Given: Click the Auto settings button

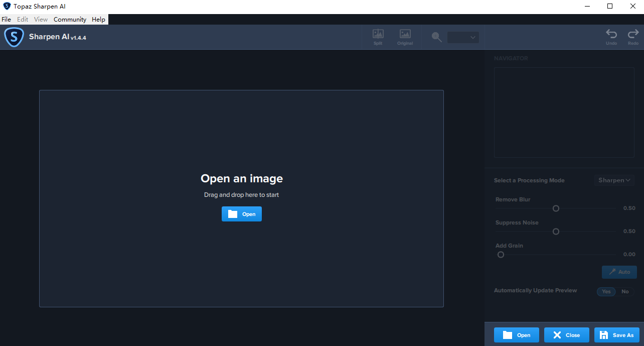Looking at the screenshot, I should tap(619, 272).
